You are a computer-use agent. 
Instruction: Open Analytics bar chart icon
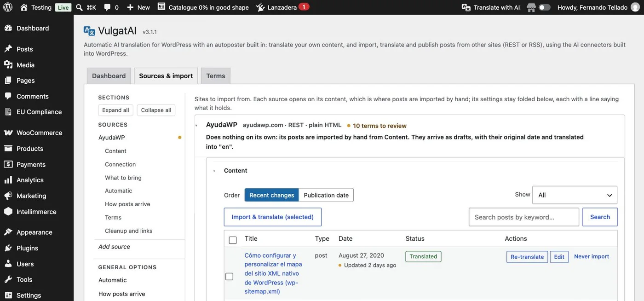point(8,180)
